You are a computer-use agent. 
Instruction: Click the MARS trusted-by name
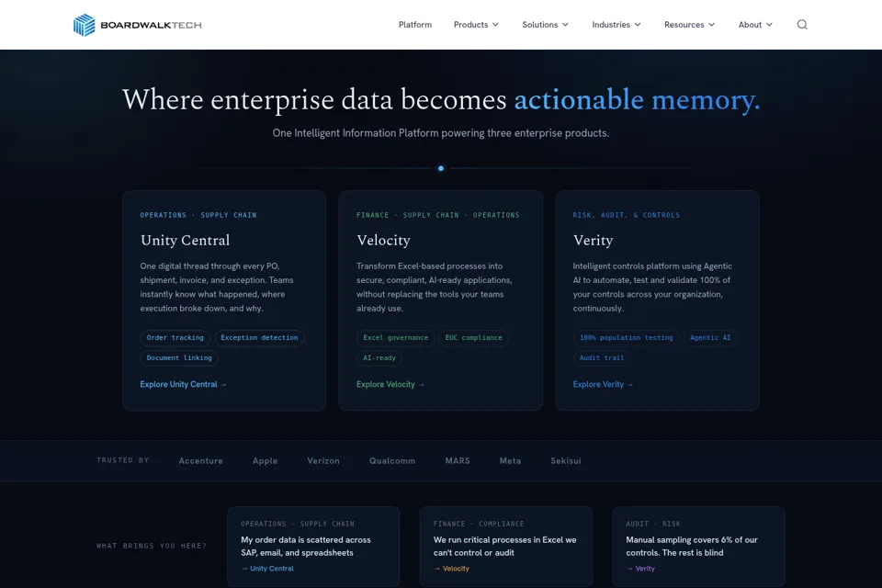[x=458, y=461]
